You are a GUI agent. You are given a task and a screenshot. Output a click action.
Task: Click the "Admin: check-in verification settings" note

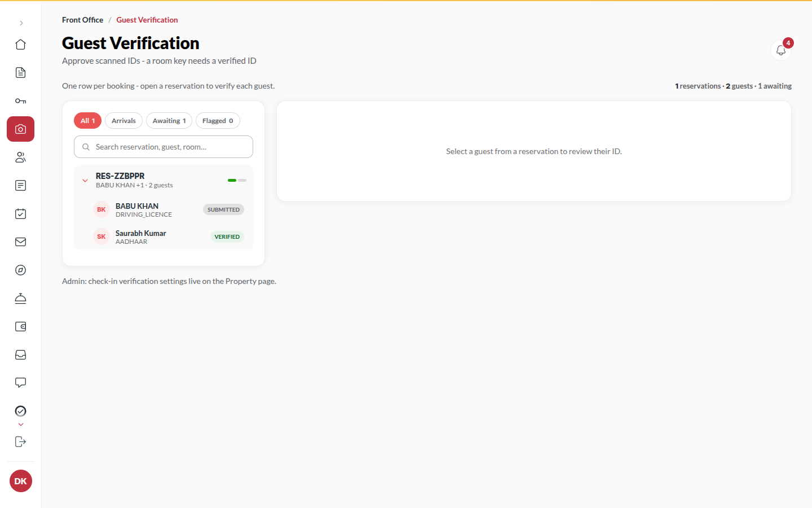coord(169,281)
